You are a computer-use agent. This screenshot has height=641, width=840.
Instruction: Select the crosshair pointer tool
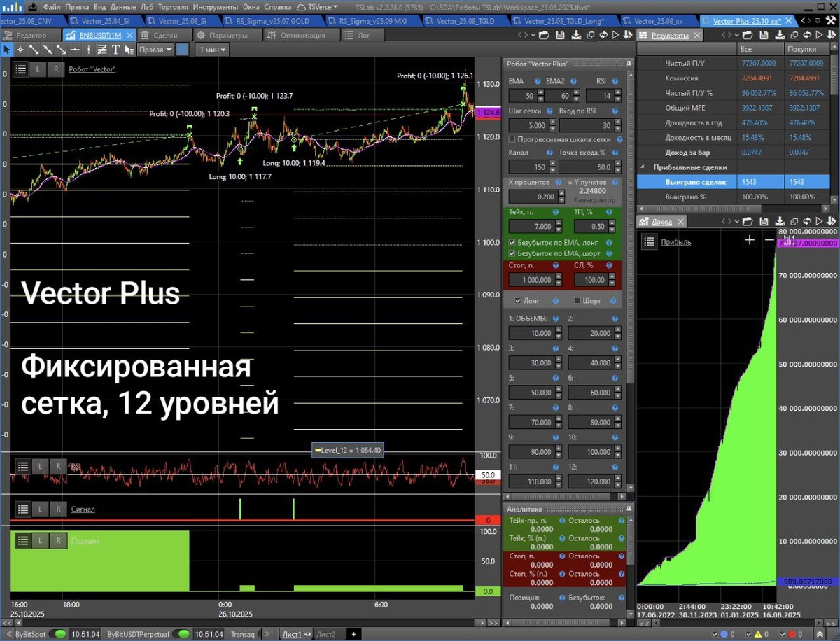(x=20, y=49)
